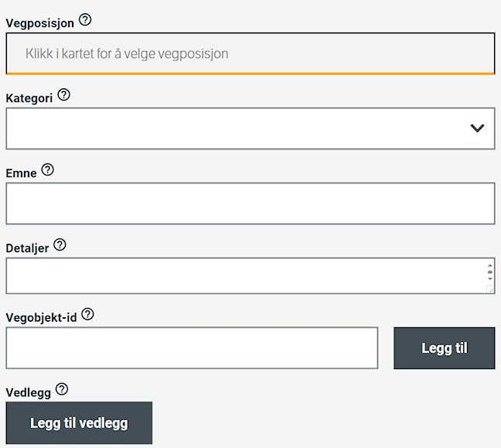The height and width of the screenshot is (448, 501).
Task: Click the Vegobjekt-id label text
Action: pos(41,317)
